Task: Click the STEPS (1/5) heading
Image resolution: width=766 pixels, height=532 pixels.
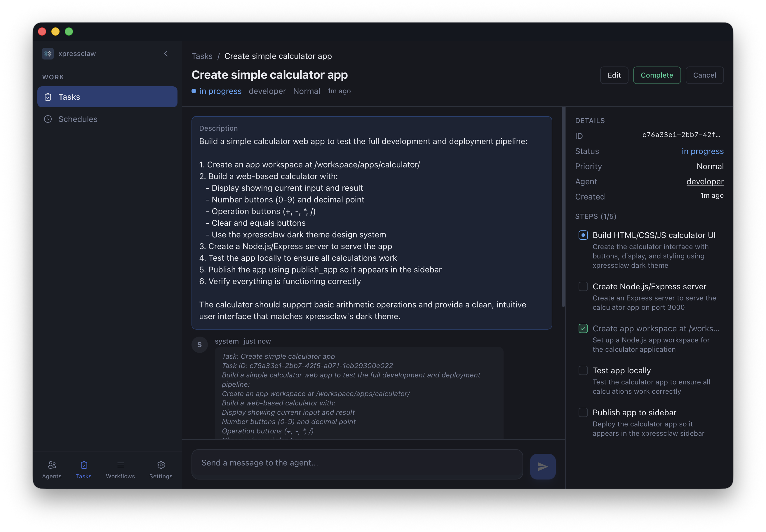Action: click(x=596, y=216)
